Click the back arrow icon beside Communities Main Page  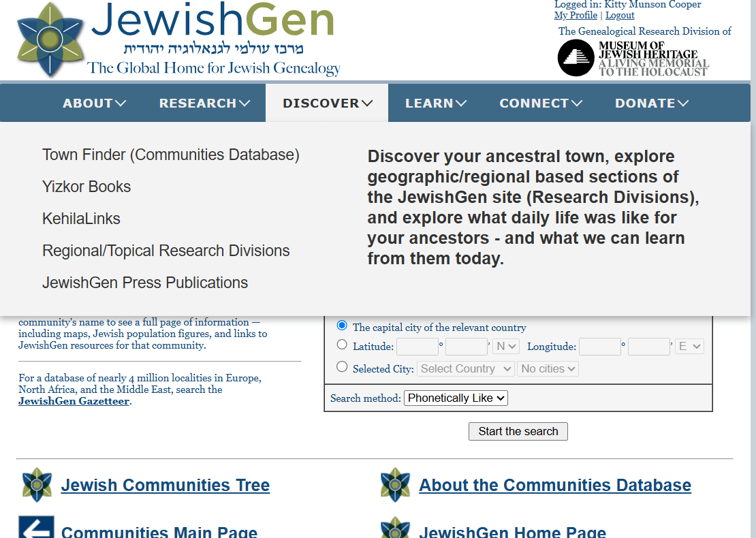click(x=36, y=527)
